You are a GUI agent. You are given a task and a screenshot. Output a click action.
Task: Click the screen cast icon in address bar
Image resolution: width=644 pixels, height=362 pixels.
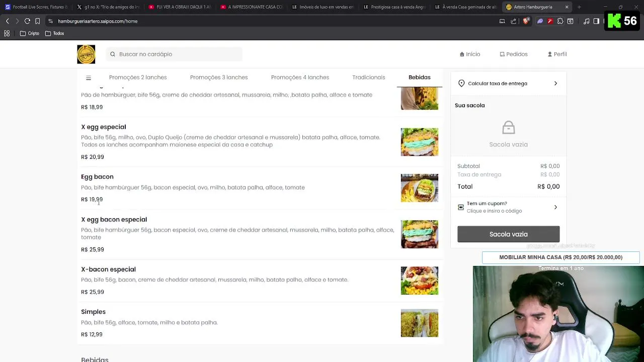pos(502,21)
